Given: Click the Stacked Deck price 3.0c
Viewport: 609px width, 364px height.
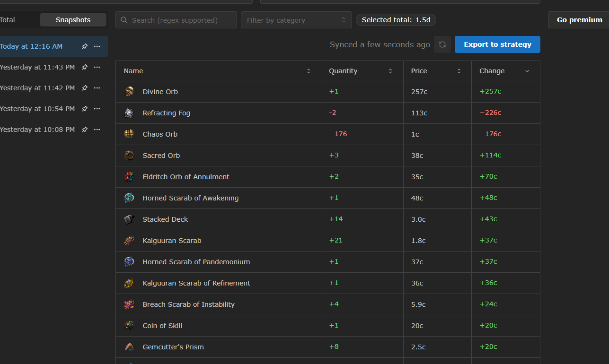Looking at the screenshot, I should pos(418,219).
